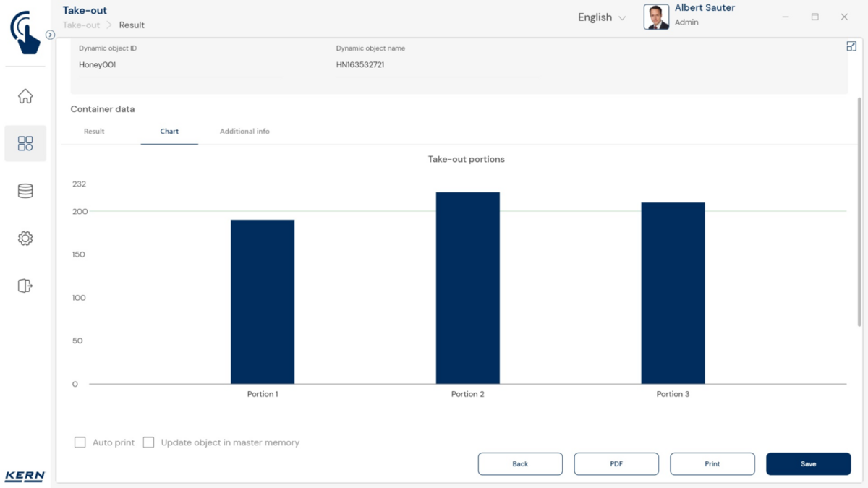Image resolution: width=868 pixels, height=488 pixels.
Task: Enable the Auto print checkbox
Action: point(80,442)
